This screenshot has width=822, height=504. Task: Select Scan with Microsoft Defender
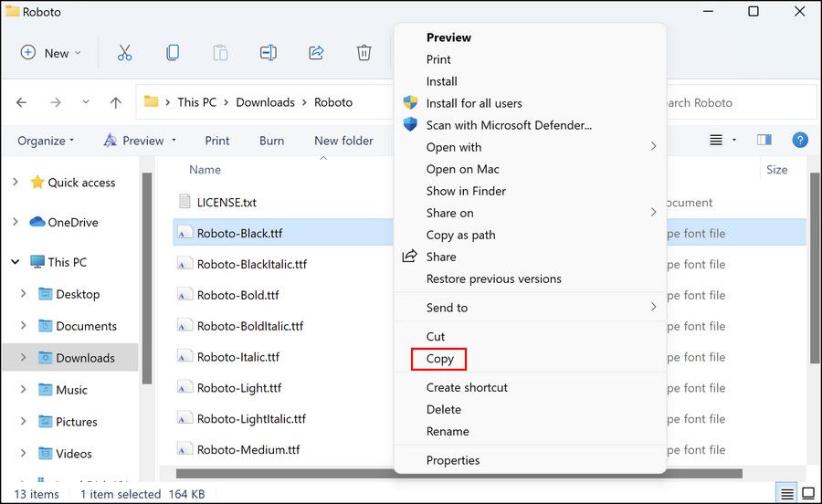pos(530,125)
